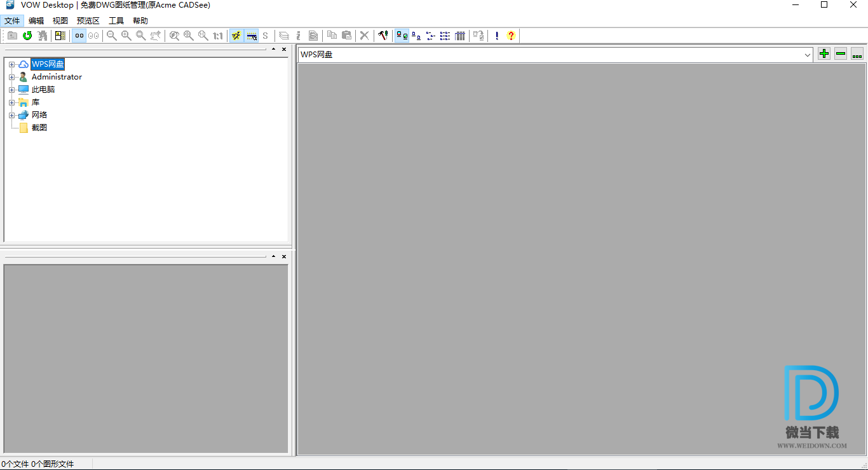Toggle the yellow highlighted lightning icon
This screenshot has height=470, width=868.
(236, 36)
